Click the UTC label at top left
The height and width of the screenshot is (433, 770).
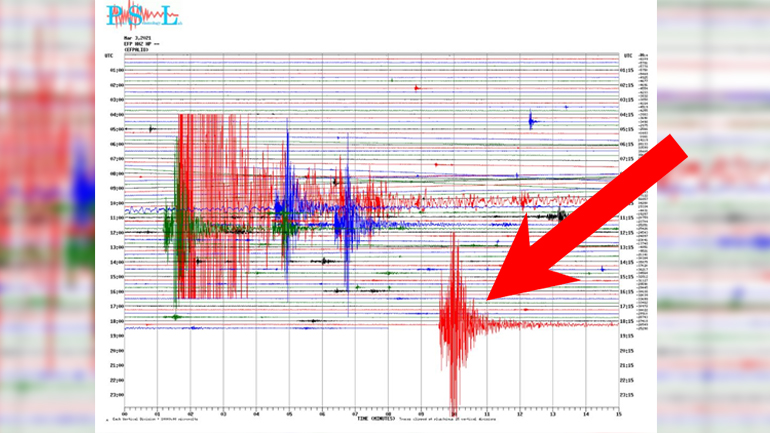(109, 56)
